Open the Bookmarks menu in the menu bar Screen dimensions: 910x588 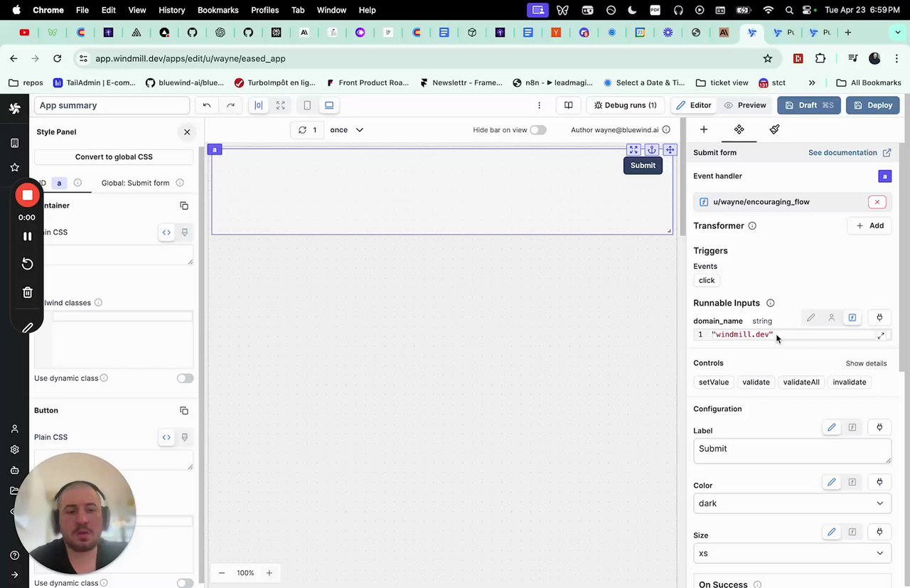pos(218,9)
